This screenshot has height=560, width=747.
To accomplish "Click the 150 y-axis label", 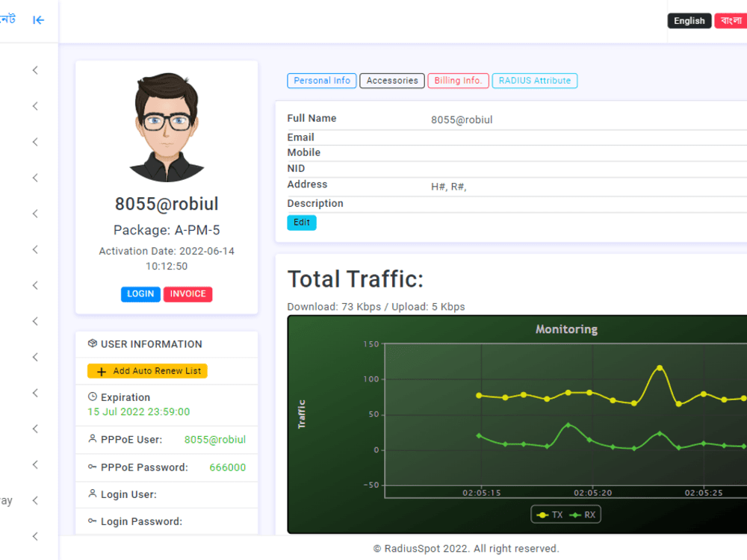I will (x=371, y=343).
